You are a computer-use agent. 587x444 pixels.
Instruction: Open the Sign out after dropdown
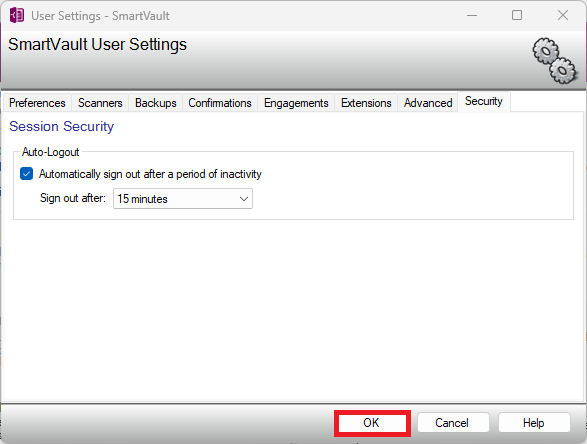[x=183, y=198]
